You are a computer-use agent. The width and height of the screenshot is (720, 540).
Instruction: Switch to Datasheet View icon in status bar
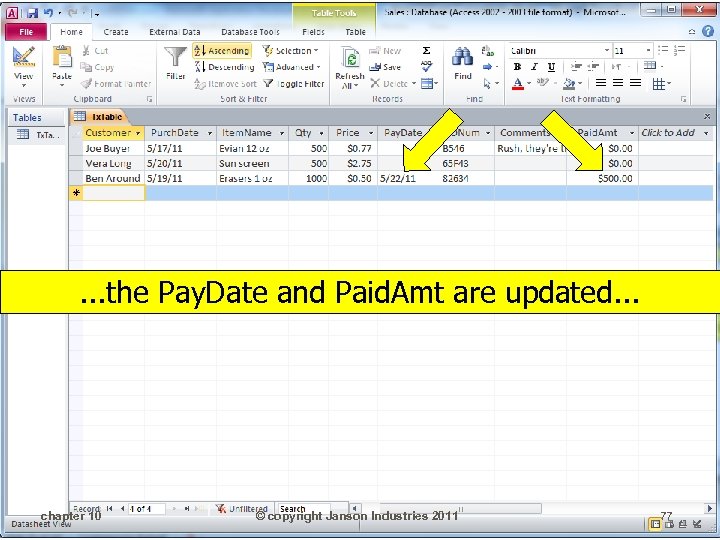[655, 524]
